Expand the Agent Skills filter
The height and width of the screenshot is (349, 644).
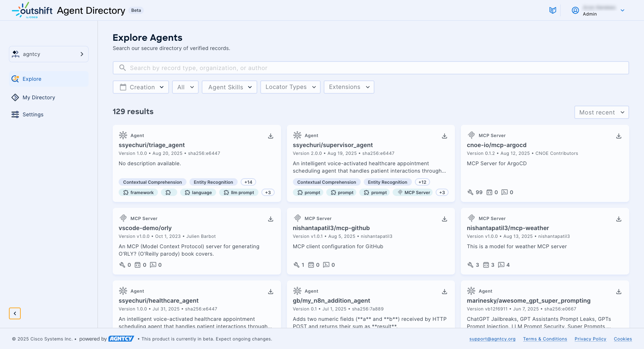(229, 87)
